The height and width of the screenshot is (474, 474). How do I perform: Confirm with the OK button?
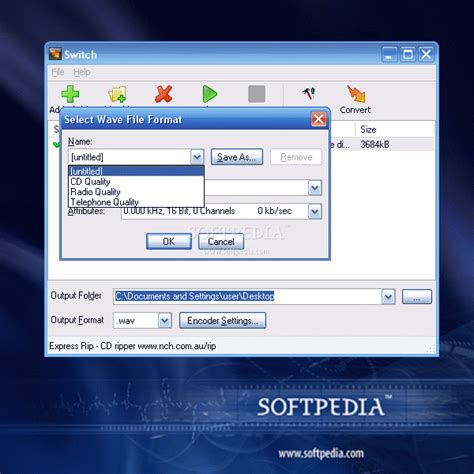click(169, 241)
